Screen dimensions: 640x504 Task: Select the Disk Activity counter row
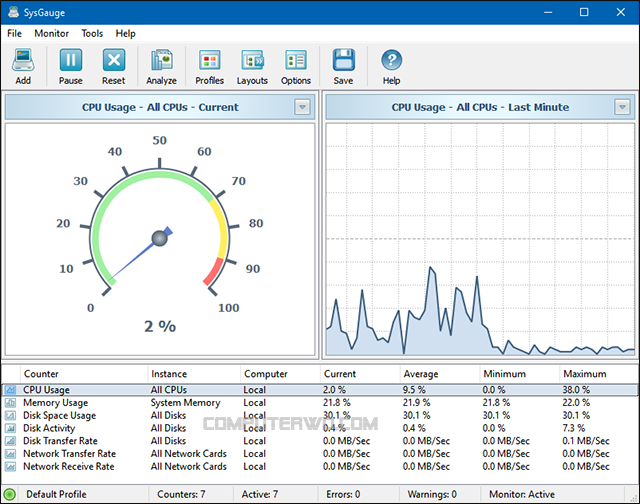pyautogui.click(x=320, y=428)
